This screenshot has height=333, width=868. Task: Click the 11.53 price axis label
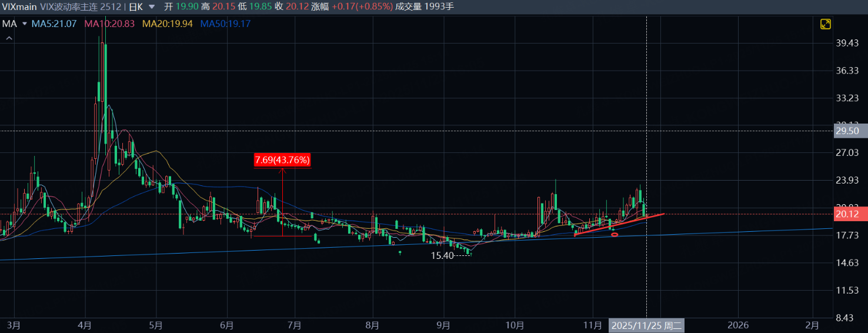847,290
